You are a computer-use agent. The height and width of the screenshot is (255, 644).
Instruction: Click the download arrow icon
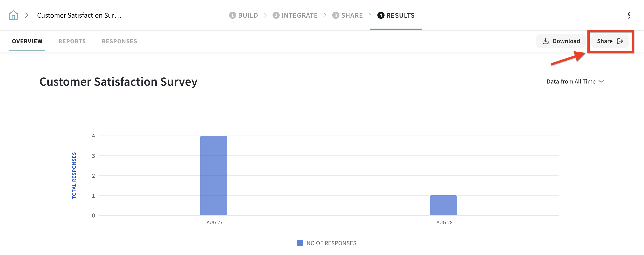(x=546, y=41)
